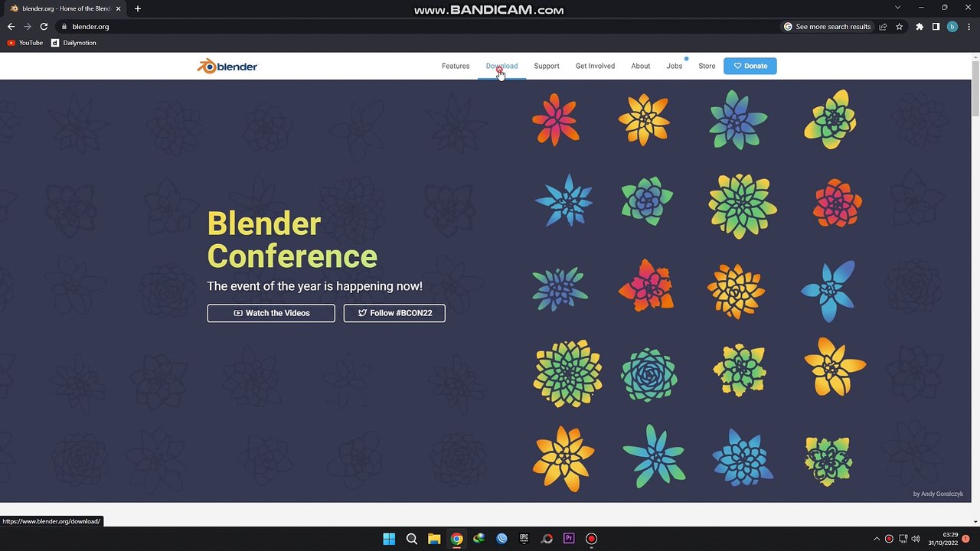This screenshot has height=551, width=980.
Task: Open the About menu item
Action: 641,66
